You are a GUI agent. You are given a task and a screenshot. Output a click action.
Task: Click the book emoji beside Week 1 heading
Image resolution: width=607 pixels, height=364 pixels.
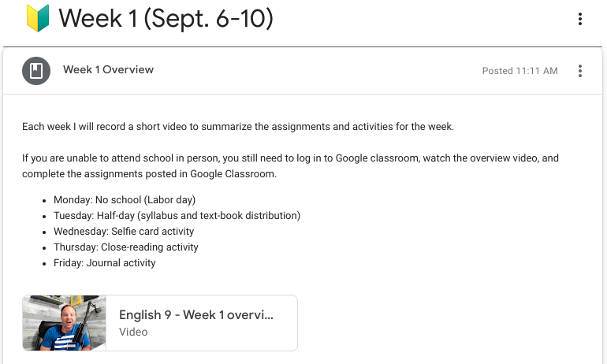(38, 18)
